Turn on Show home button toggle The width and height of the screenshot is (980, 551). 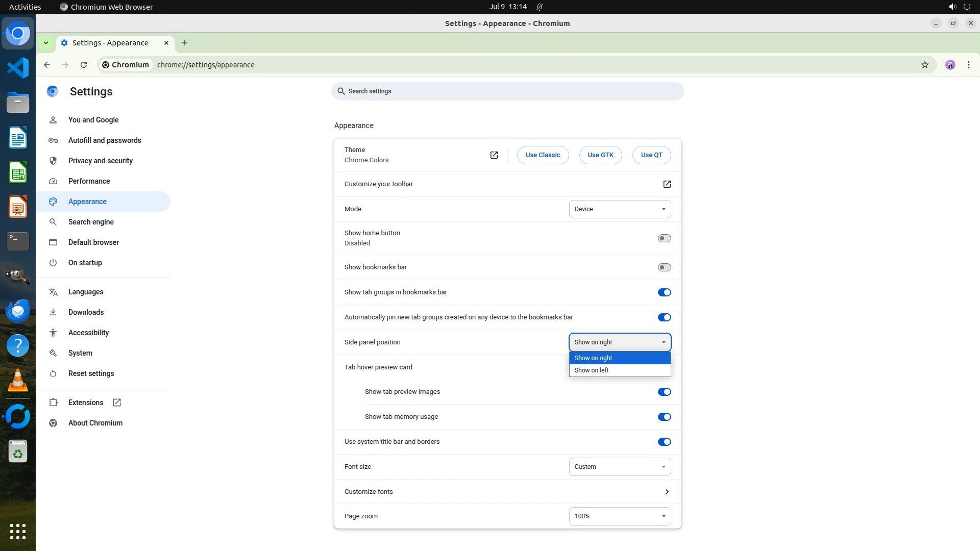[664, 238]
